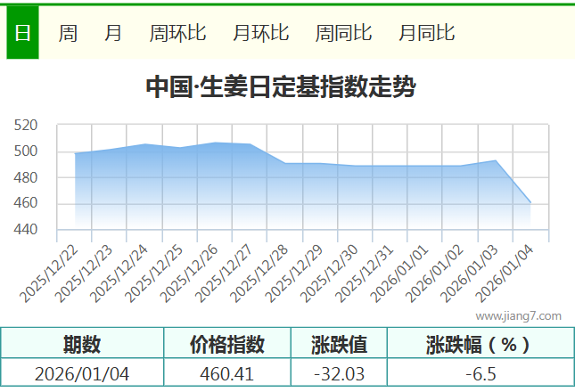Screen dimensions: 575x392
Task: Switch to the 月同比 tab
Action: (x=426, y=33)
